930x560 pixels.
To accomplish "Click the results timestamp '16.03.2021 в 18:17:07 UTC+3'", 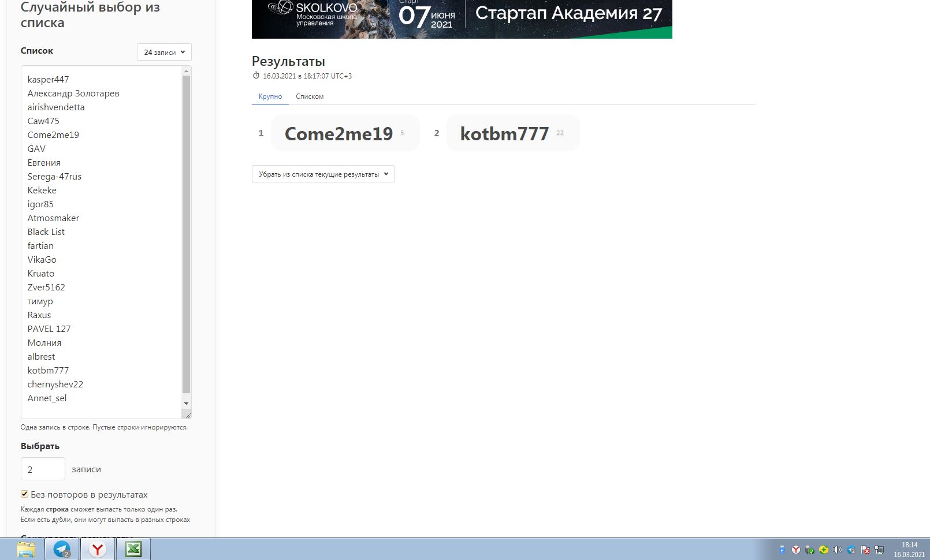I will tap(307, 76).
